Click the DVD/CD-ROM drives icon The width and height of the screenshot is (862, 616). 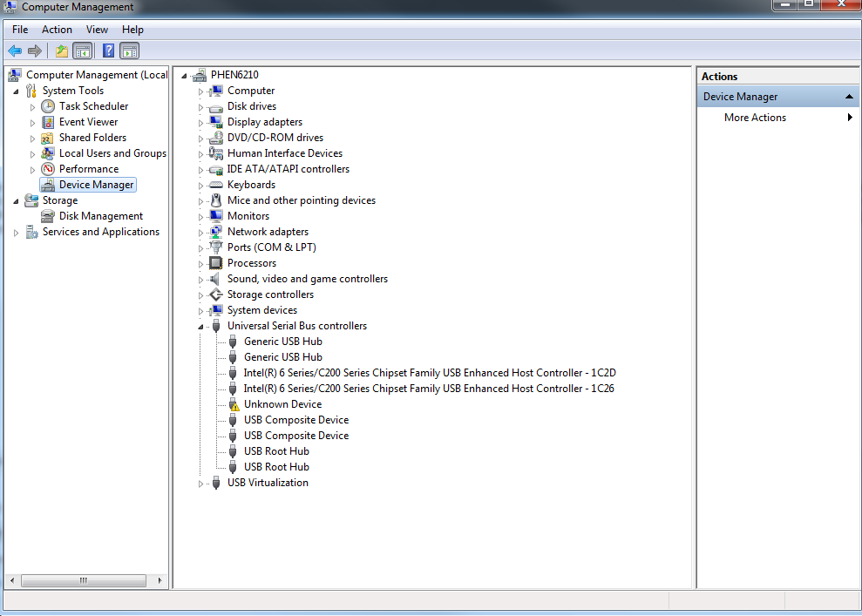point(216,138)
